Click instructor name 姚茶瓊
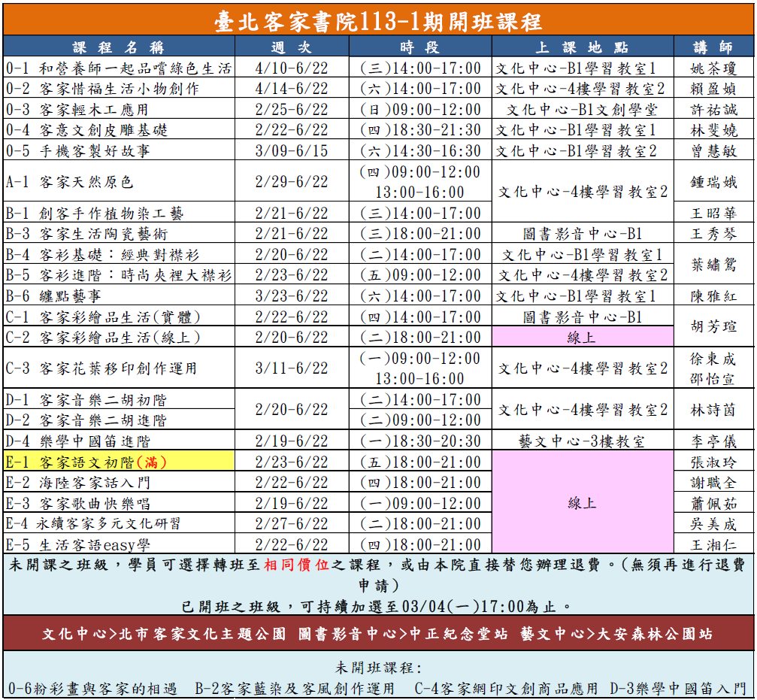The height and width of the screenshot is (700, 757). (713, 68)
